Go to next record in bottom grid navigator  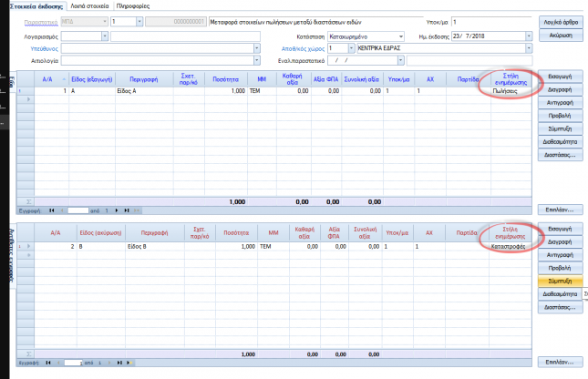[109, 363]
